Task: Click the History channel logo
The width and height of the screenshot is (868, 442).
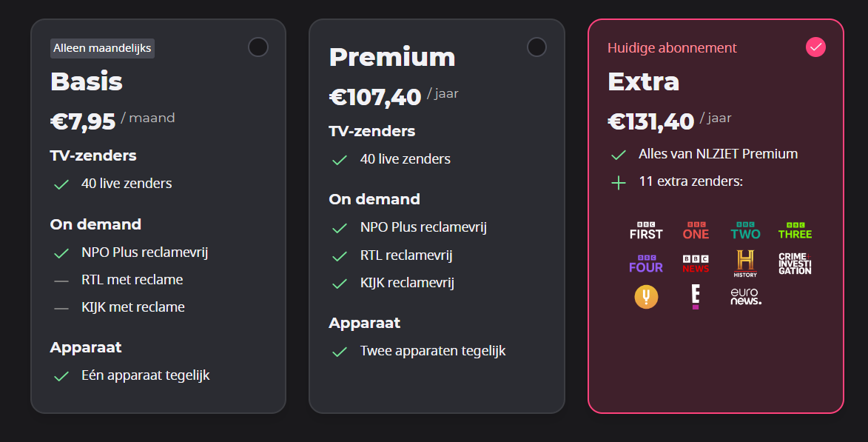Action: click(x=745, y=264)
